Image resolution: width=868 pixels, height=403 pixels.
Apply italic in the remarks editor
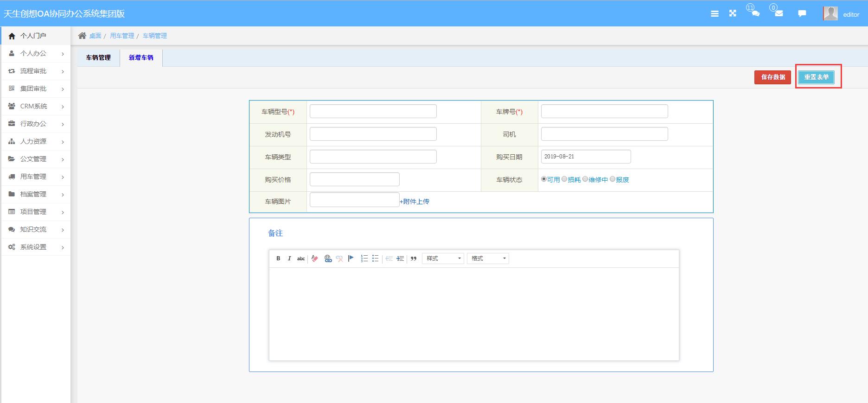[289, 258]
